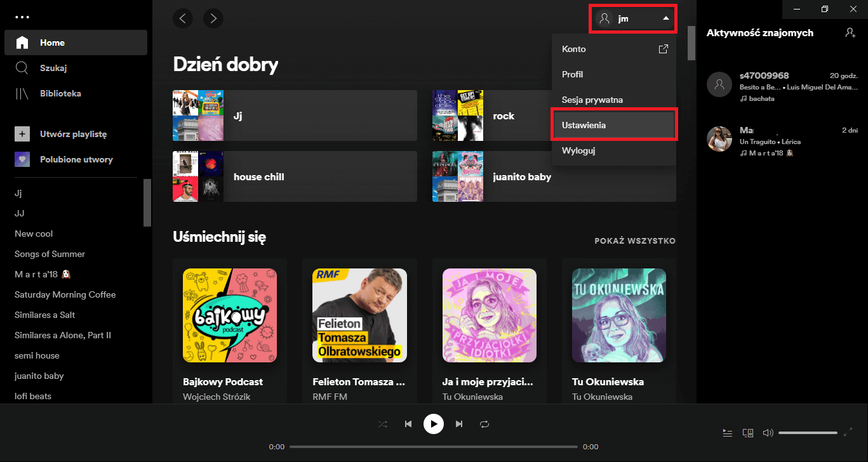Open Bajkowy Podcast card
Screen dimensions: 868x462
point(230,330)
